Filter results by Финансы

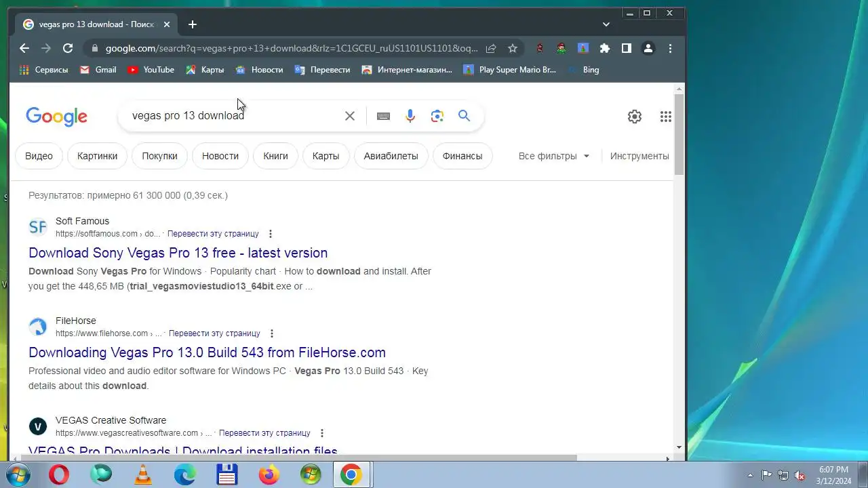tap(462, 156)
